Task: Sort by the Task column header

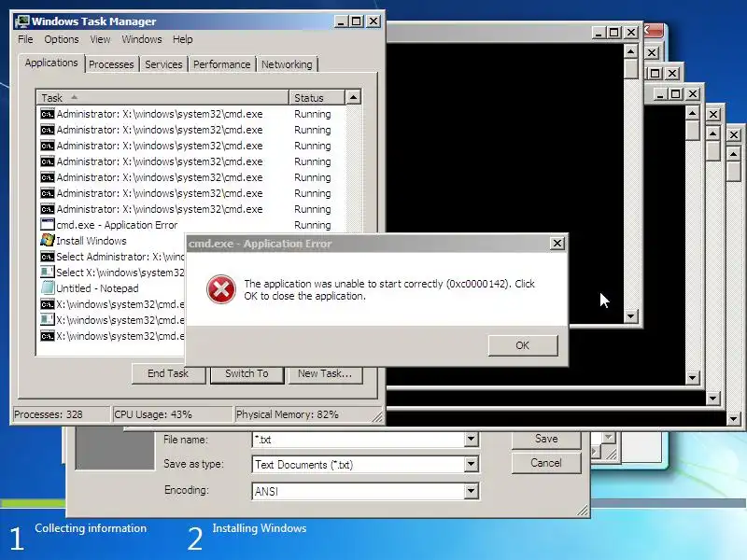Action: (x=162, y=98)
